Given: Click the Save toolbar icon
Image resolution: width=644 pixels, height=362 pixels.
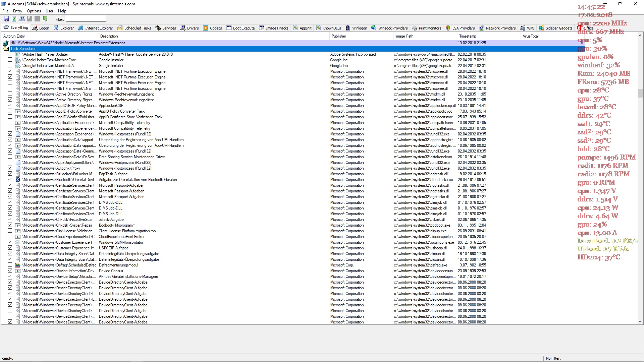Looking at the screenshot, I should [6, 19].
